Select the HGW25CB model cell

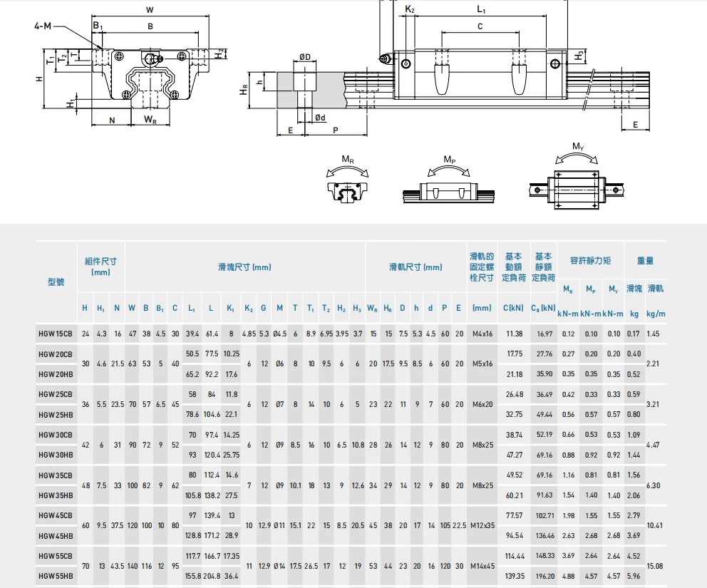pyautogui.click(x=56, y=394)
